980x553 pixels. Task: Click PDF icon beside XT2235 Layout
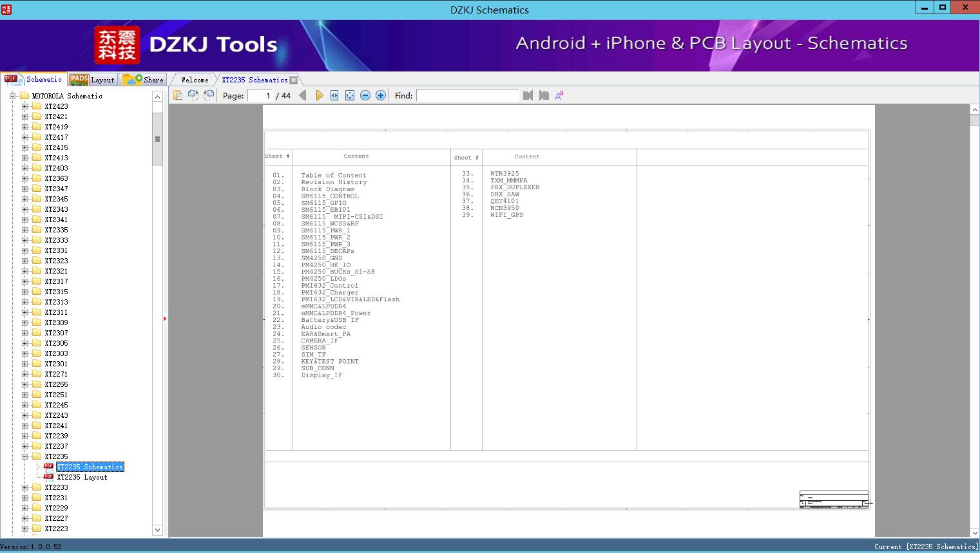click(48, 477)
